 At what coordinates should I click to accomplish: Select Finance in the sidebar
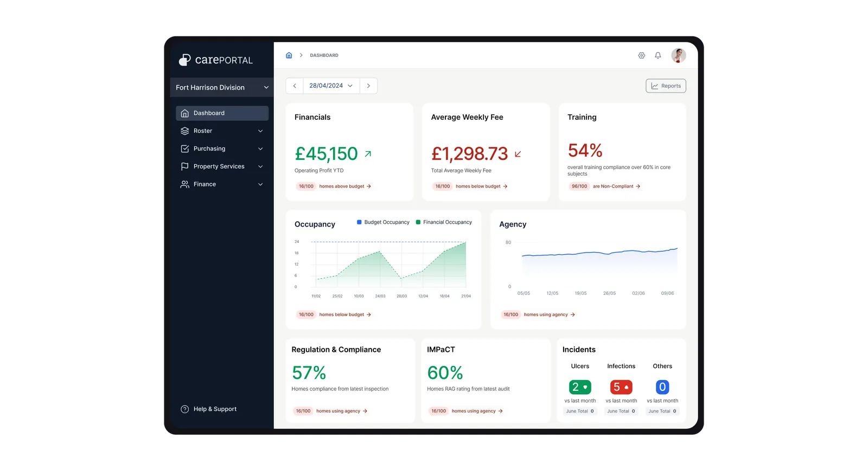(222, 184)
